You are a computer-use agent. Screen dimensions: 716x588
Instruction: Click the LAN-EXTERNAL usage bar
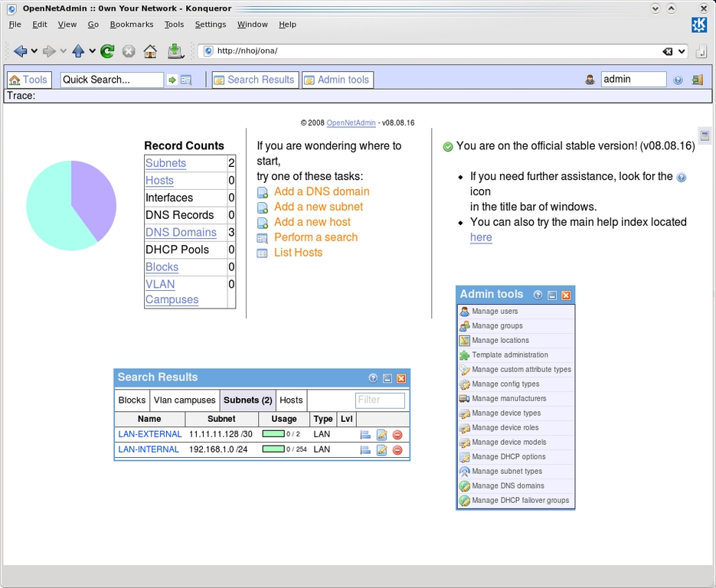pyautogui.click(x=273, y=434)
